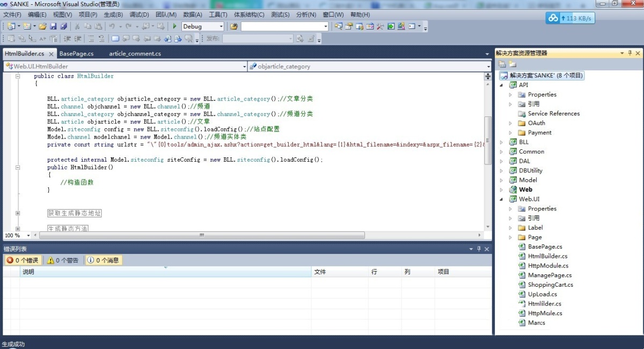Screen dimensions: 644x349
Task: Click the Find in Files toolbar icon
Action: (x=233, y=26)
